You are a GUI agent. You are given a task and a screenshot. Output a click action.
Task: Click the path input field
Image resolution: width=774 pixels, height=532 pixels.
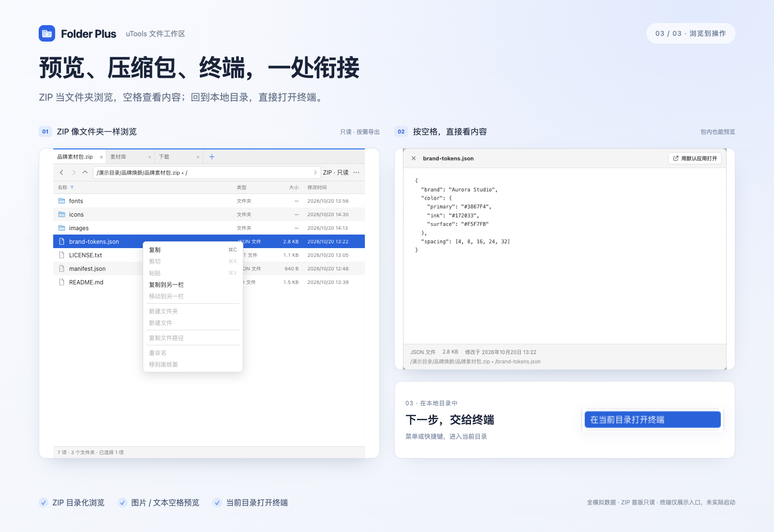pyautogui.click(x=208, y=173)
